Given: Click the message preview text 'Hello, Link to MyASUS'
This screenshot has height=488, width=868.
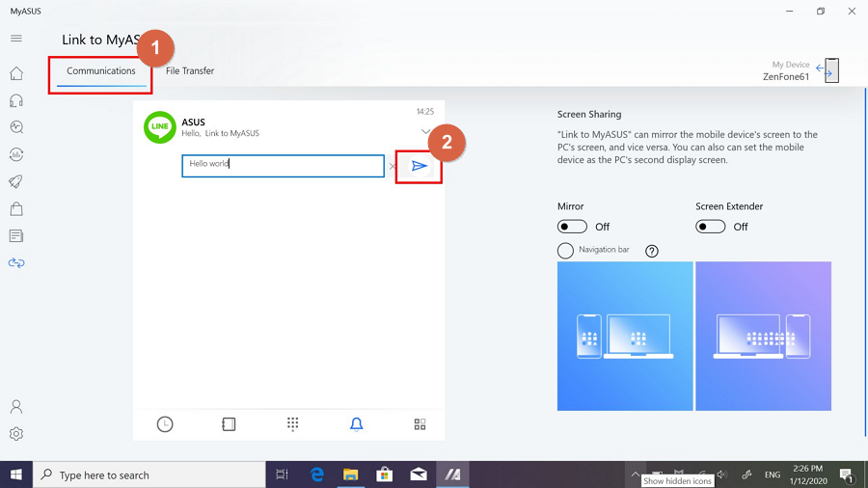Looking at the screenshot, I should coord(220,133).
